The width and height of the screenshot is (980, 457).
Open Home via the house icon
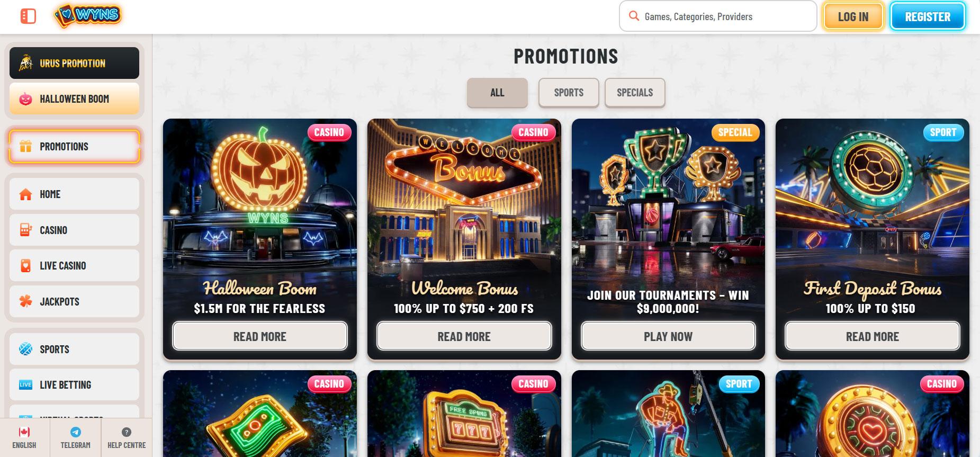(25, 194)
